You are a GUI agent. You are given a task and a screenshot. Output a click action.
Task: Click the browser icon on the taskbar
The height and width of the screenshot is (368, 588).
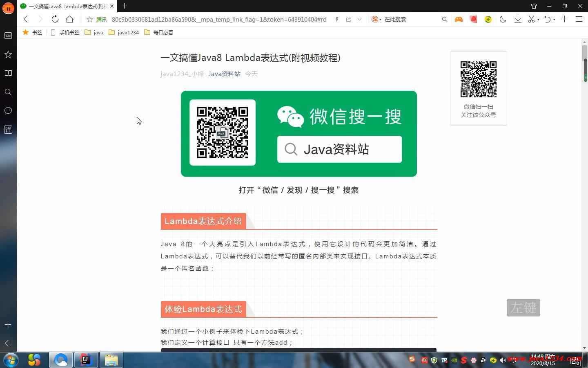point(61,360)
